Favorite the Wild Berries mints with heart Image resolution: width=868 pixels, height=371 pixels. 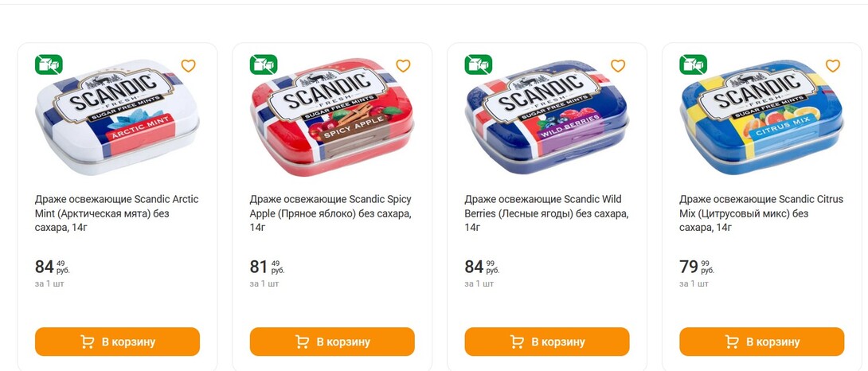[618, 66]
